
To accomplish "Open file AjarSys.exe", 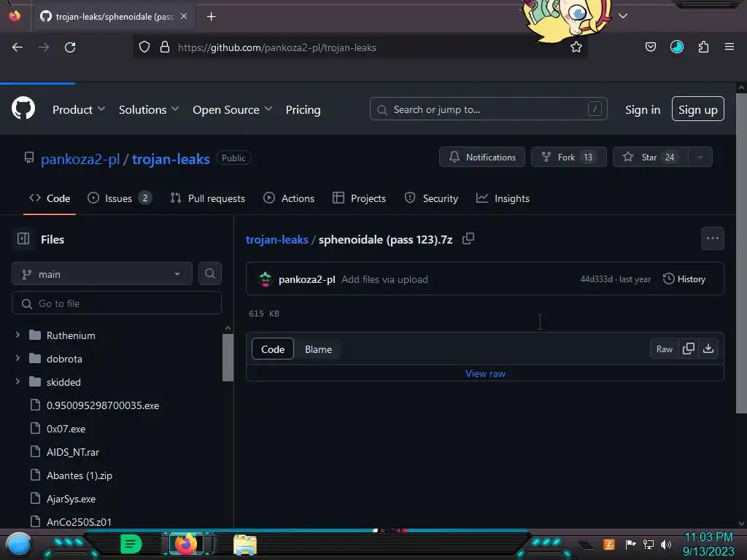I will point(71,499).
